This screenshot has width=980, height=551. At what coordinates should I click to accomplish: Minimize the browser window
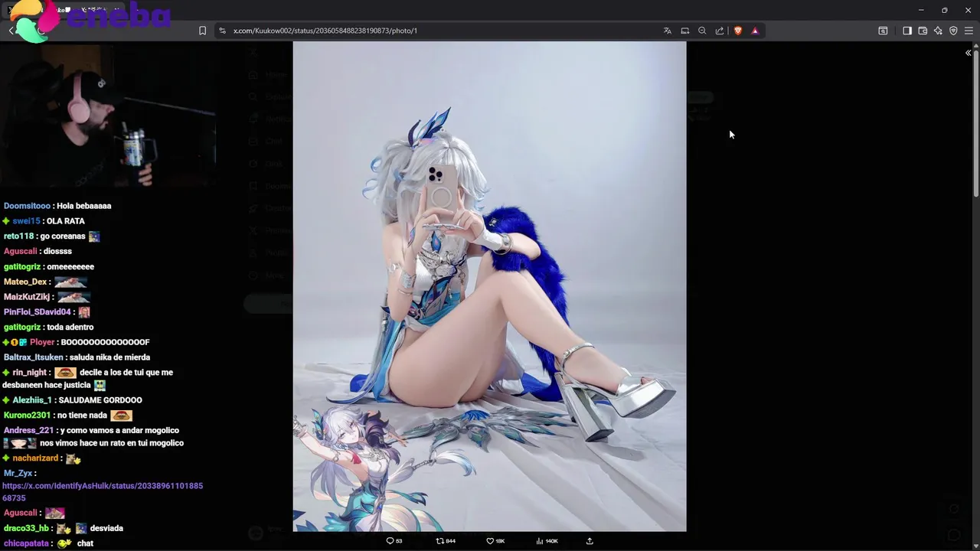click(x=921, y=10)
